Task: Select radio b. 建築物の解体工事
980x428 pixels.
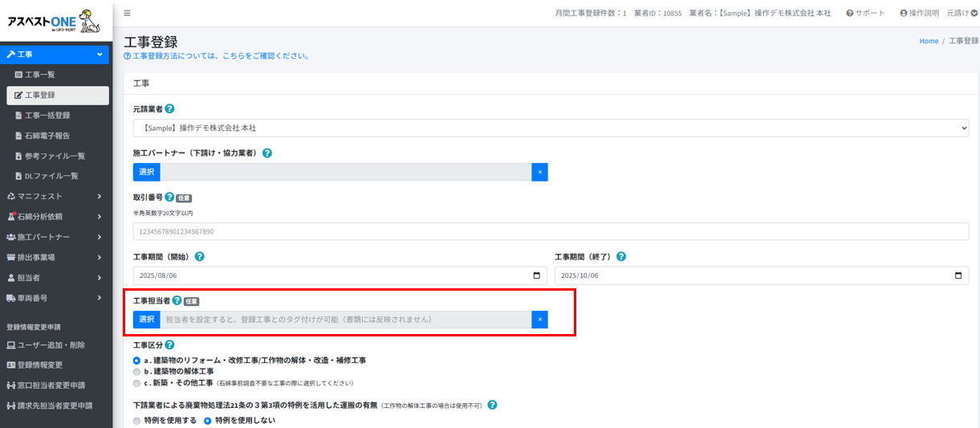Action: 136,372
